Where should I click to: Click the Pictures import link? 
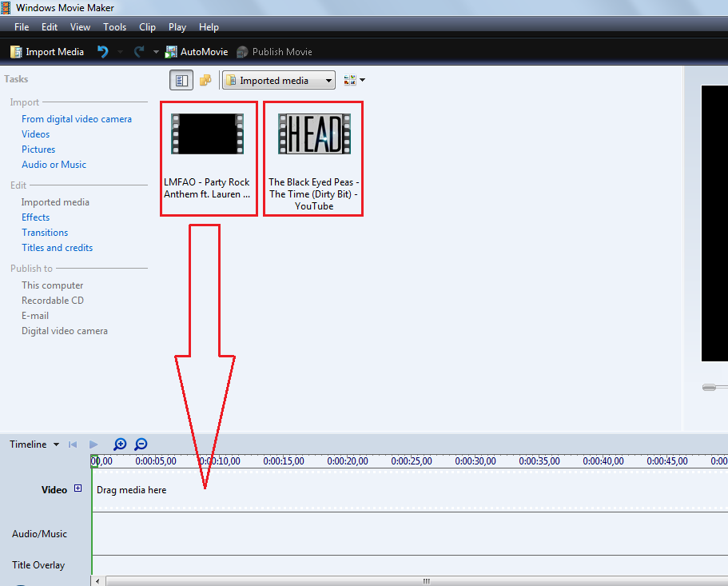(x=38, y=149)
